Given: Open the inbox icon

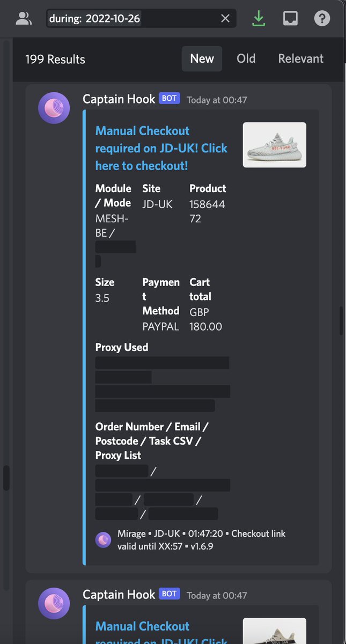Looking at the screenshot, I should tap(290, 19).
